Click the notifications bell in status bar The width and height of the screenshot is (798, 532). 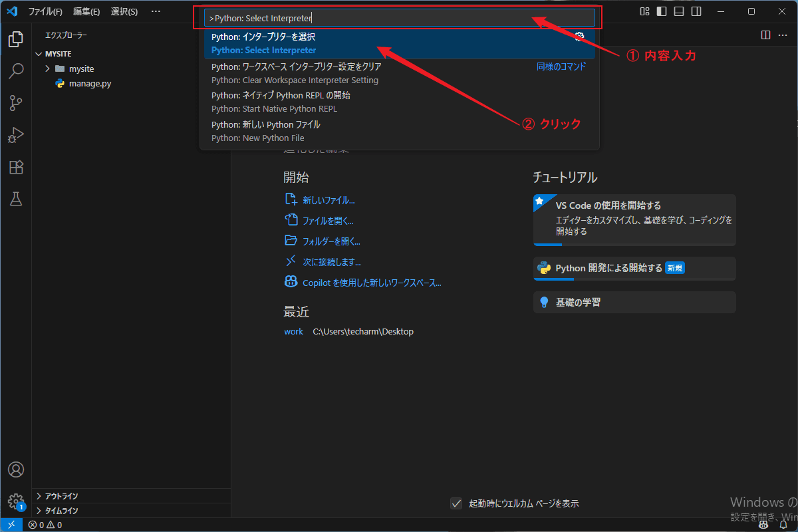tap(783, 525)
